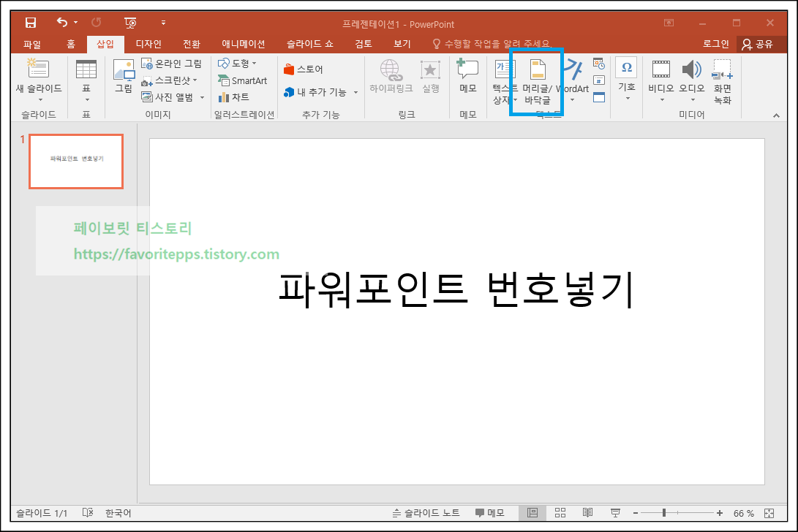Zoom in with the plus button
This screenshot has height=532, width=798.
(720, 513)
